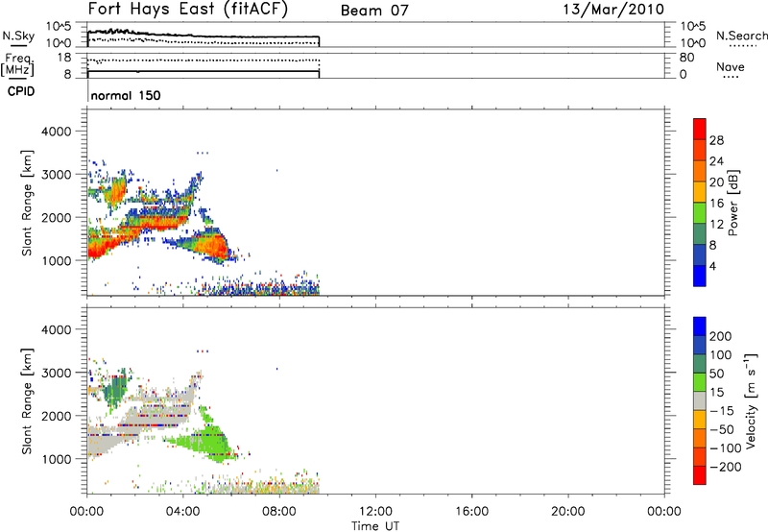Click the 'N.Search' legend label
This screenshot has width=768, height=532.
[x=741, y=36]
